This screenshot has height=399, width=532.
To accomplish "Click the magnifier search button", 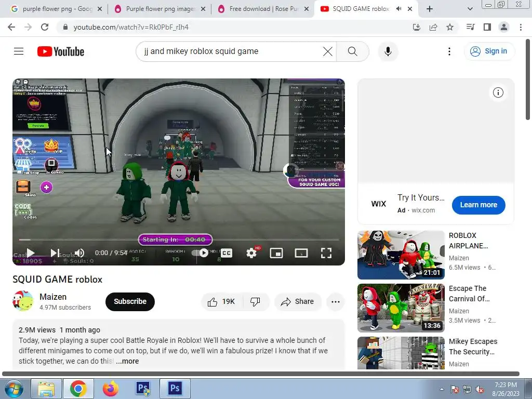I will click(x=353, y=51).
